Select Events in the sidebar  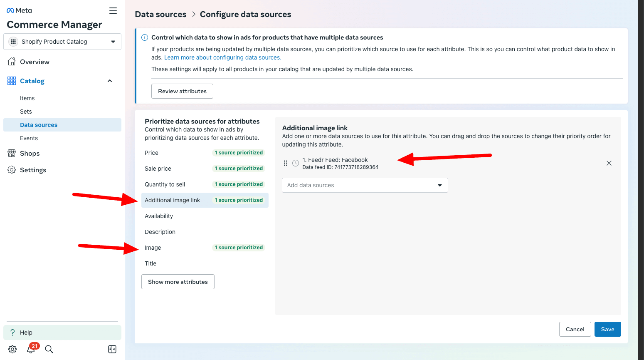[x=29, y=138]
